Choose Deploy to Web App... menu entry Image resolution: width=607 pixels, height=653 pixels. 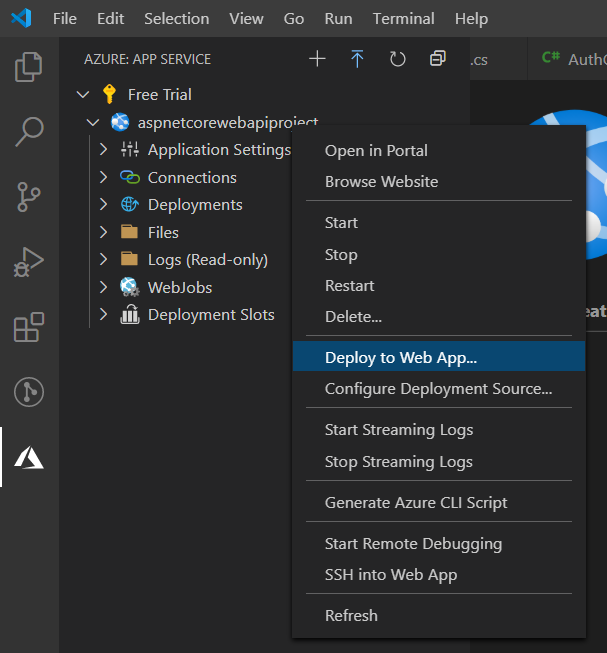point(439,356)
